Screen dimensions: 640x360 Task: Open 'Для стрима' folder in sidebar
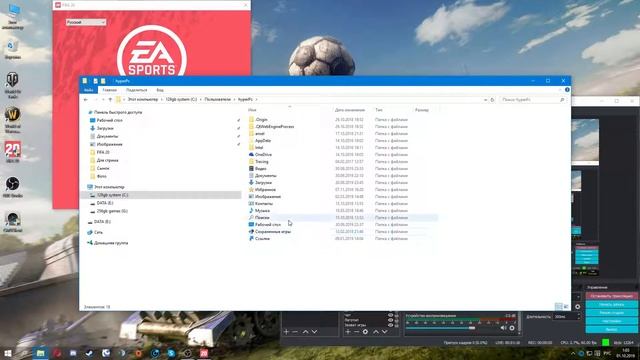point(107,160)
